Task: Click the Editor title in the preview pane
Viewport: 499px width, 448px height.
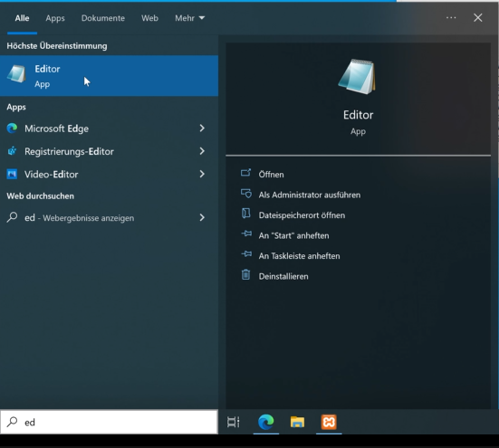Action: click(358, 115)
